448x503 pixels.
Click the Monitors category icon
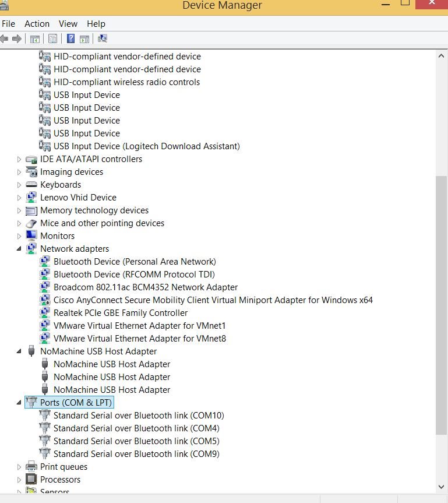point(31,235)
